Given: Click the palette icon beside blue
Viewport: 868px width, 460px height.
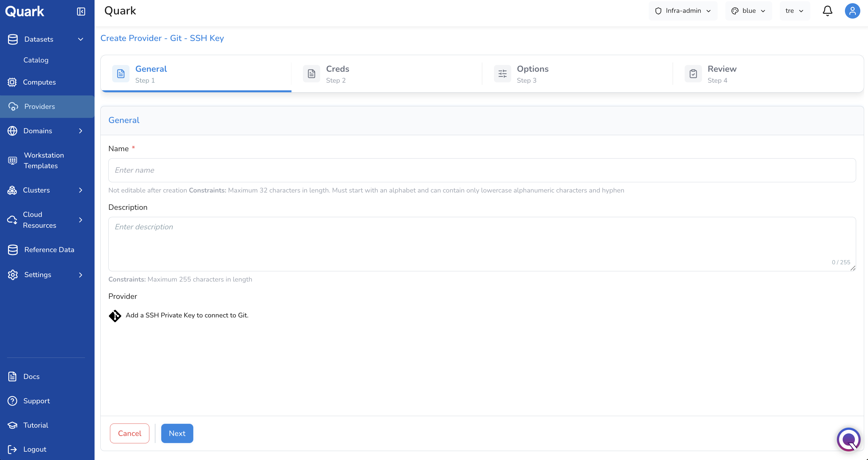Looking at the screenshot, I should (x=735, y=11).
